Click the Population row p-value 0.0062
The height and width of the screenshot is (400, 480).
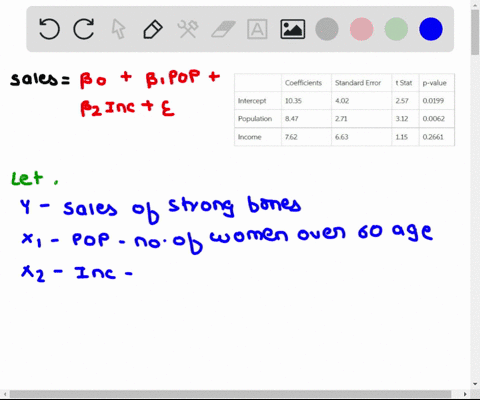433,119
